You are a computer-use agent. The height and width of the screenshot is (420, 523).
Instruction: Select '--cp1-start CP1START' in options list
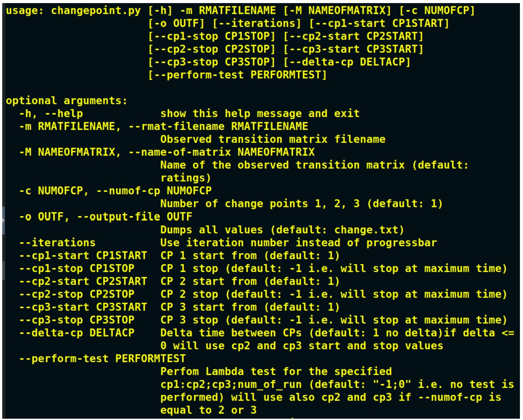[83, 255]
